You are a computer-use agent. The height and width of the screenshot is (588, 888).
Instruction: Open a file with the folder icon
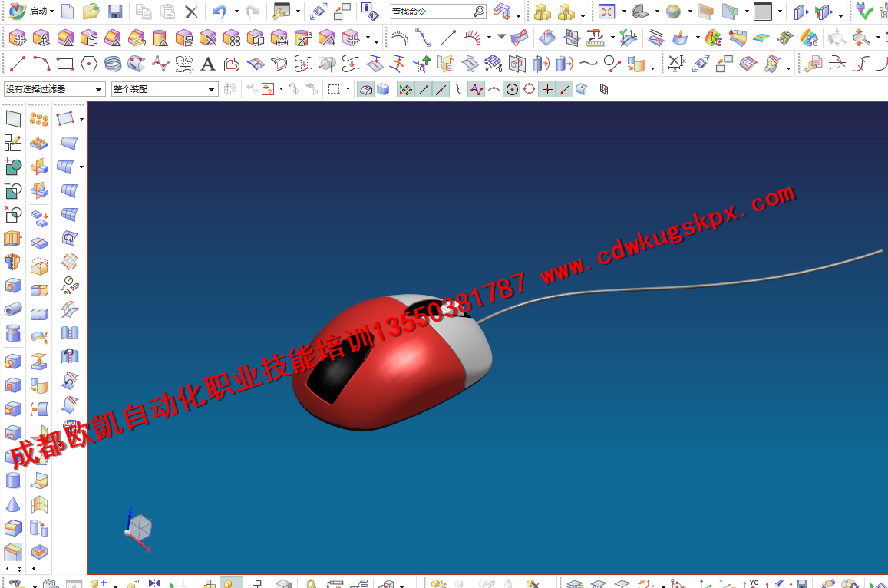[x=91, y=12]
